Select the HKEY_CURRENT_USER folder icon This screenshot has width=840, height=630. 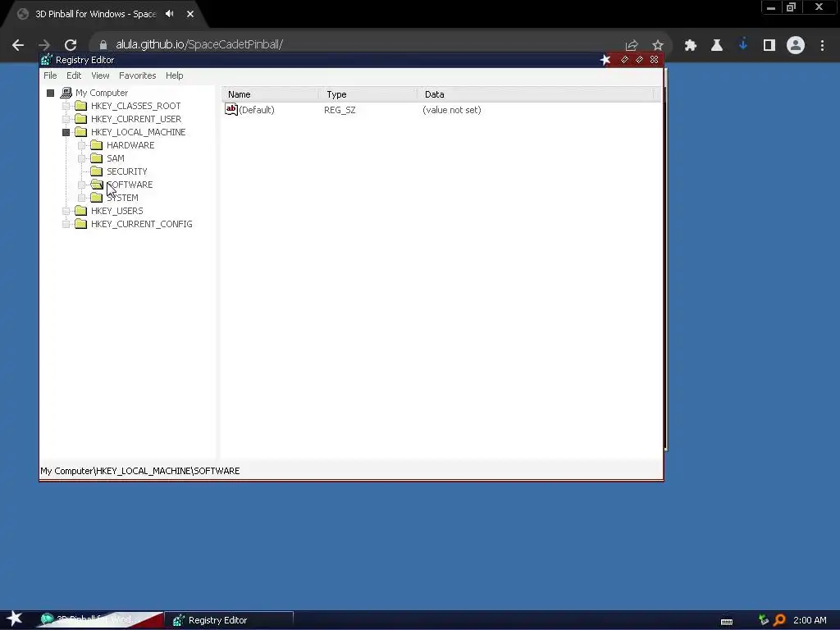[x=81, y=119]
